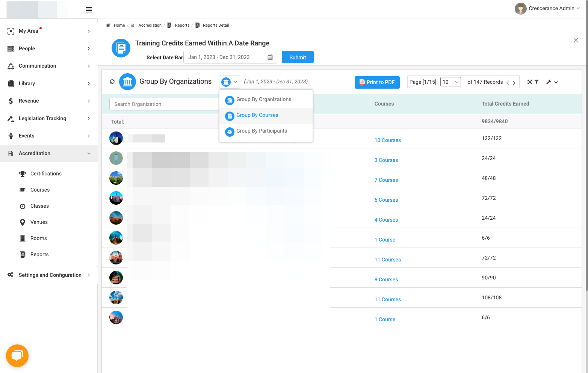The width and height of the screenshot is (588, 373).
Task: Open the 10 Courses link
Action: pos(387,140)
